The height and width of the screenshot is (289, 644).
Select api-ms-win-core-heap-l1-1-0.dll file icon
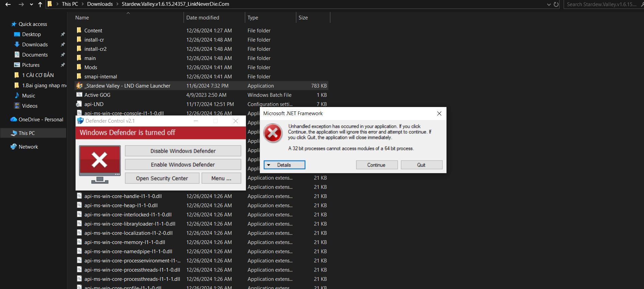[79, 205]
